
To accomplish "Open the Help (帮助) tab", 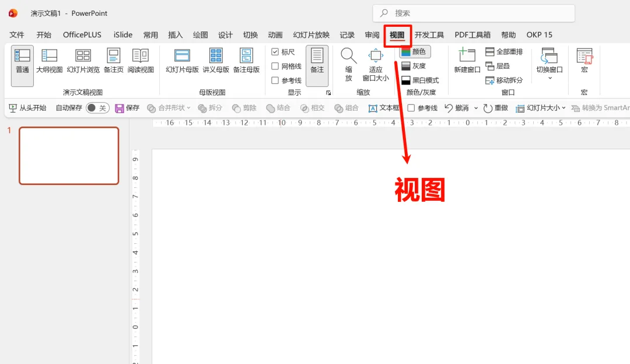I will pyautogui.click(x=508, y=35).
